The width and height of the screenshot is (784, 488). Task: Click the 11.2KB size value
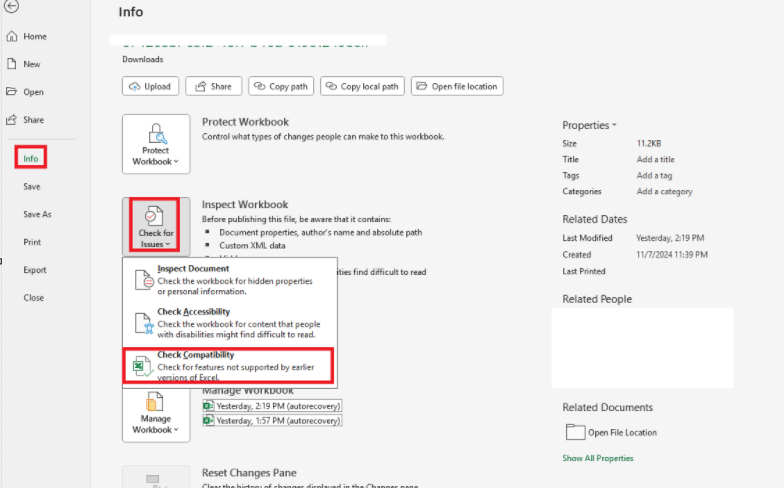click(x=649, y=144)
